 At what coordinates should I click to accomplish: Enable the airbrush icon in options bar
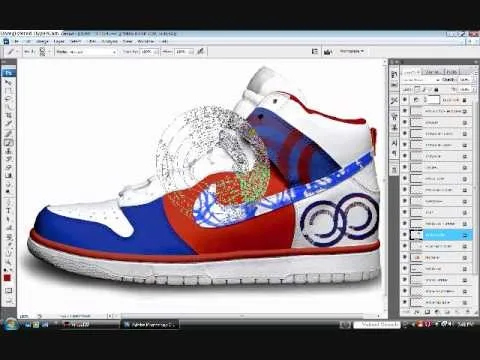(200, 51)
